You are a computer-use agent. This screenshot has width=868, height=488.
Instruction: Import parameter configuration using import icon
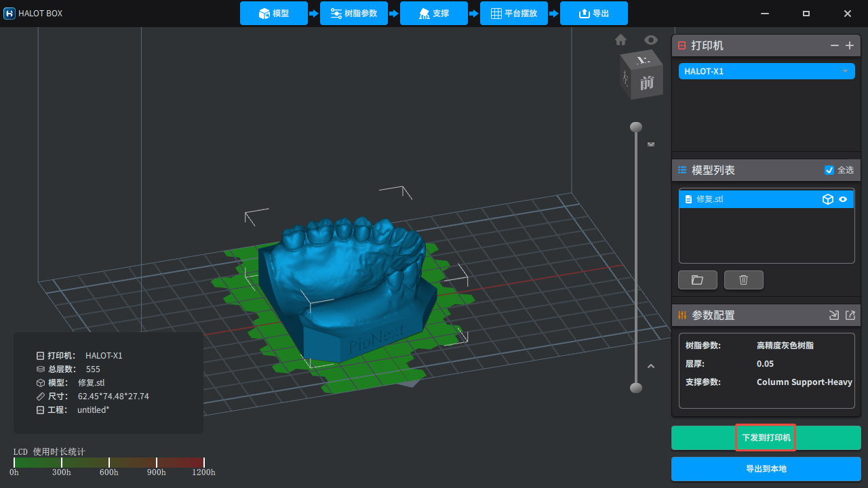(834, 315)
